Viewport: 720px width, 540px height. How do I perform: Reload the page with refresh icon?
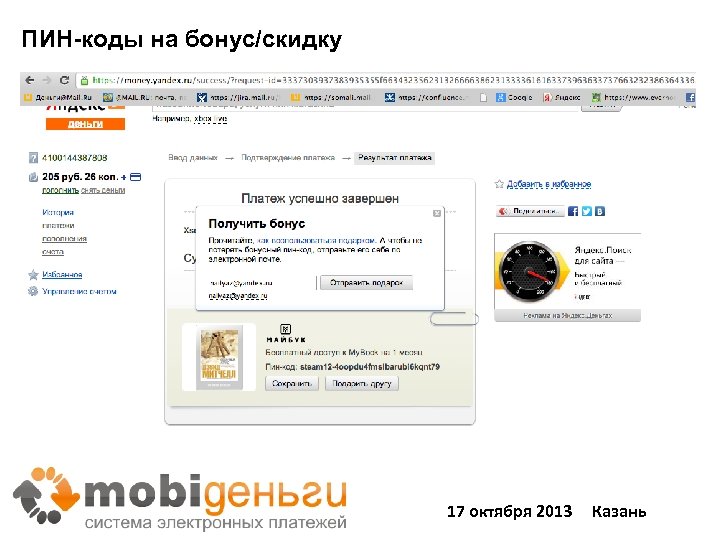64,80
